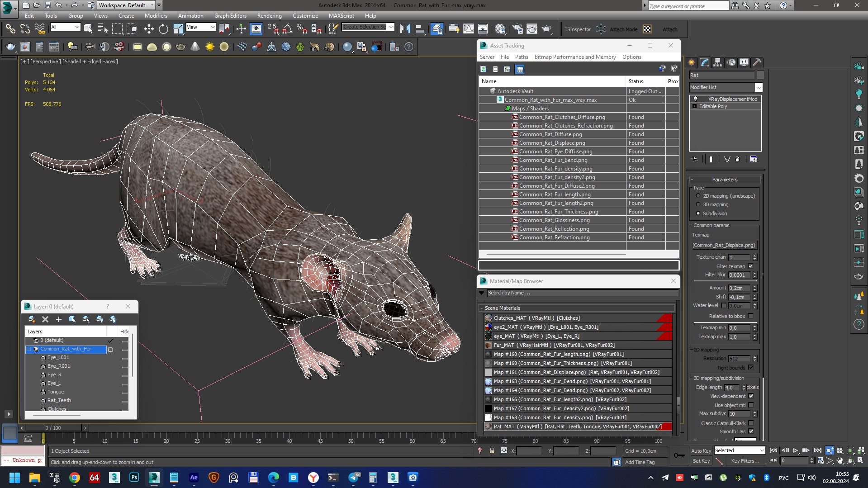Screen dimensions: 868x488
Task: Open Chrome from the Windows taskbar
Action: (x=75, y=478)
